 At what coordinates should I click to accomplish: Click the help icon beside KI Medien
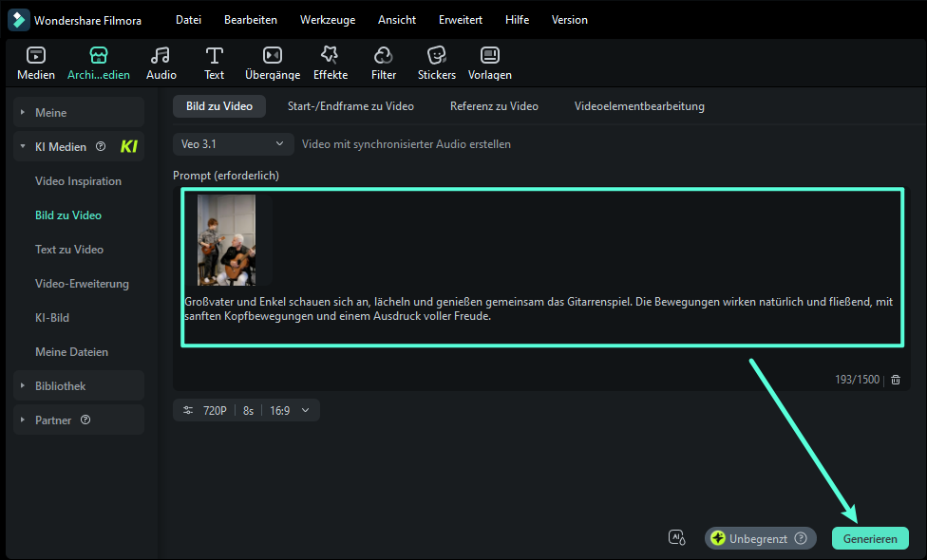click(x=101, y=147)
